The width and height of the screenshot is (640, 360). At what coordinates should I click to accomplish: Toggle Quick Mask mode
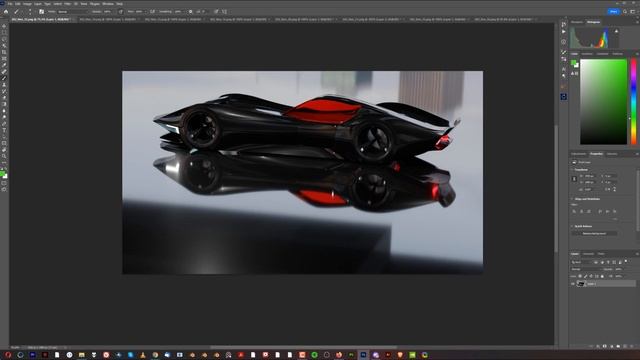coord(4,183)
